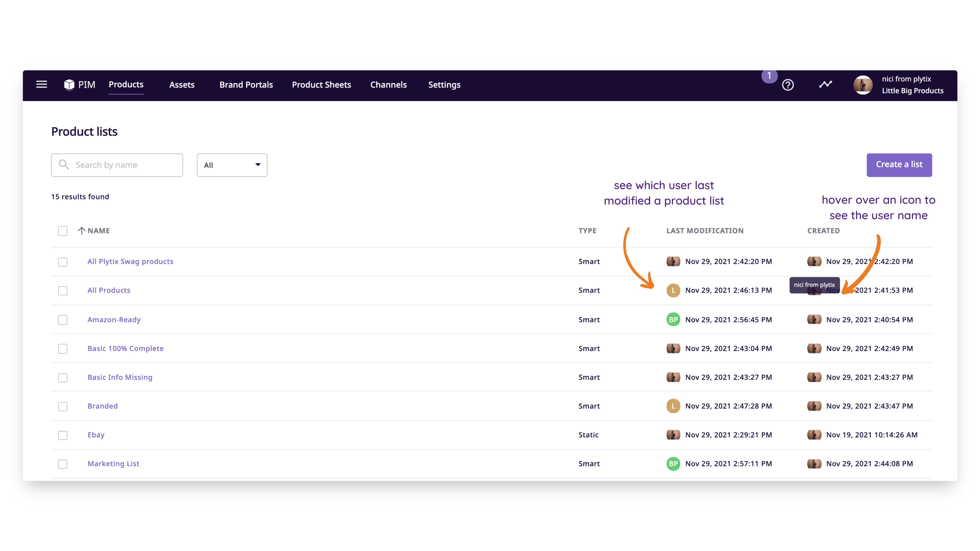Open the hamburger navigation menu
The height and width of the screenshot is (551, 980).
42,84
